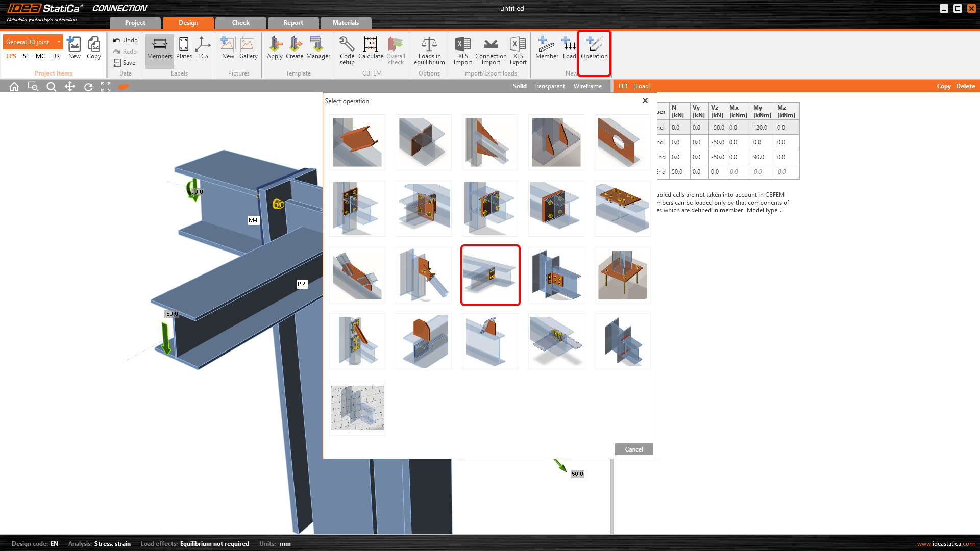Click the home view icon

tap(14, 87)
